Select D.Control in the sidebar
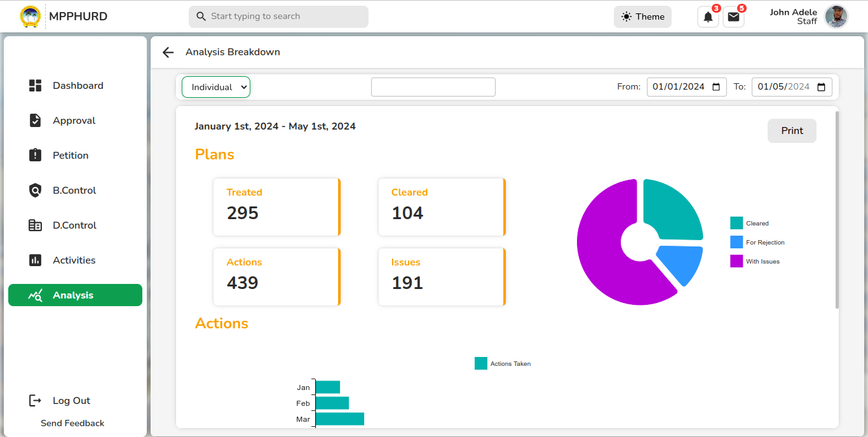868x437 pixels. 75,225
